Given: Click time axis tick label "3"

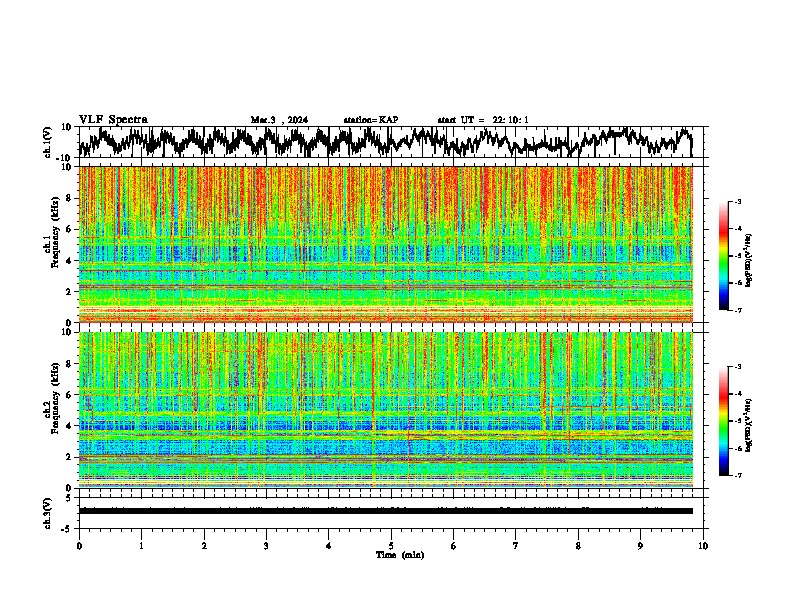Looking at the screenshot, I should point(266,546).
